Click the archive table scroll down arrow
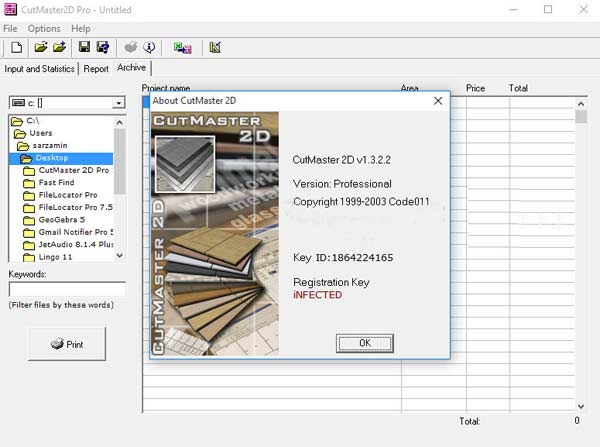The image size is (600, 447). click(x=581, y=406)
